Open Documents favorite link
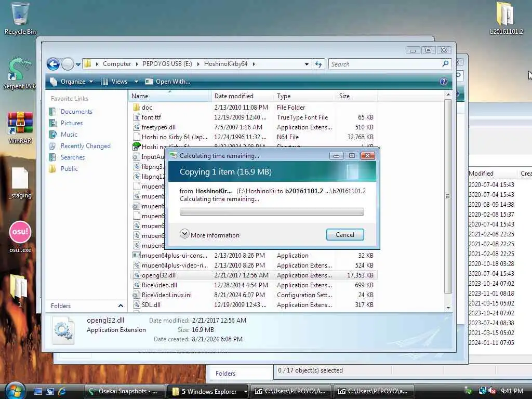 (76, 112)
